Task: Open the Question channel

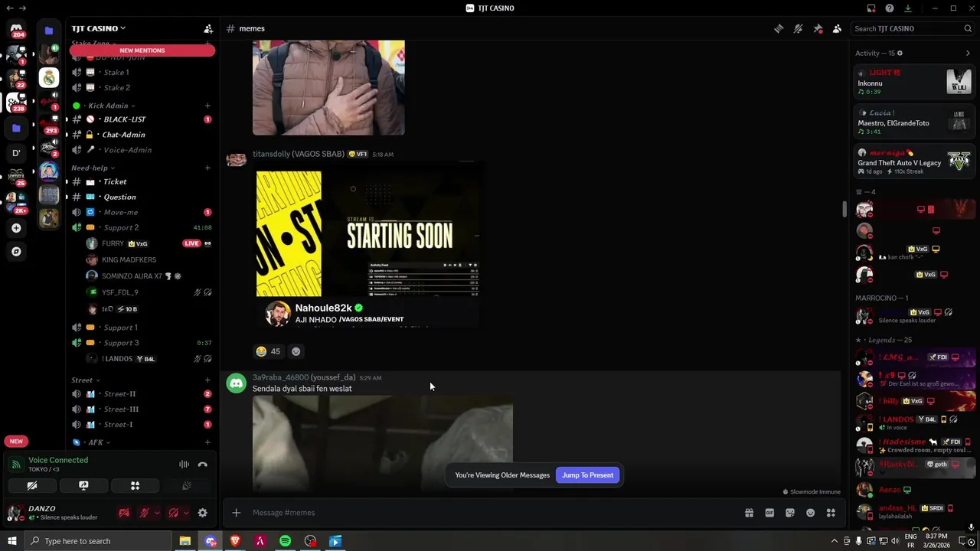Action: click(x=142, y=197)
